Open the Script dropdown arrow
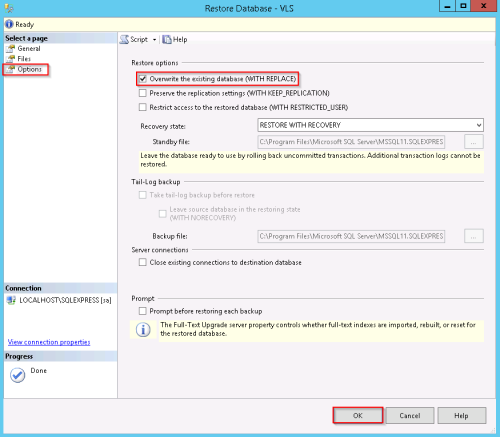 [154, 40]
